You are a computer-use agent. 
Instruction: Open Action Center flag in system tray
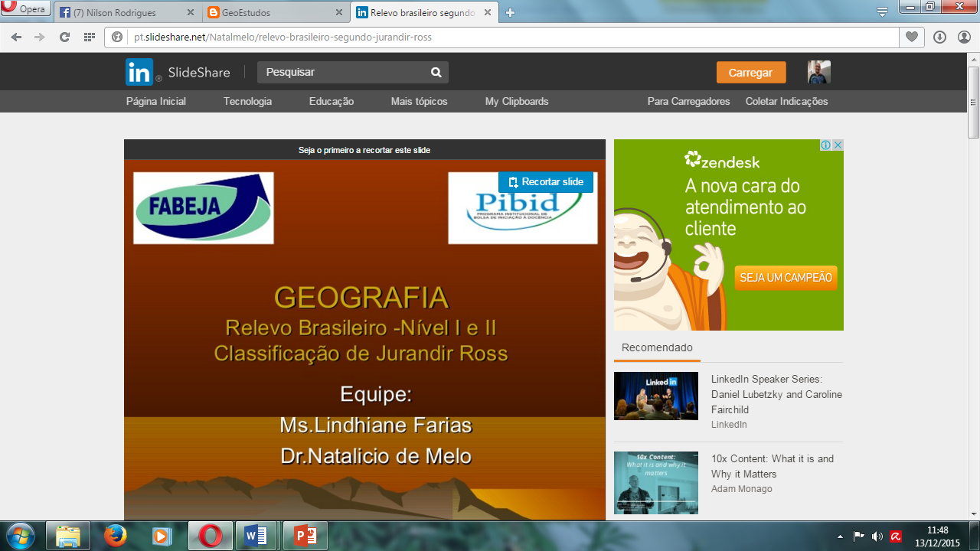pos(858,536)
